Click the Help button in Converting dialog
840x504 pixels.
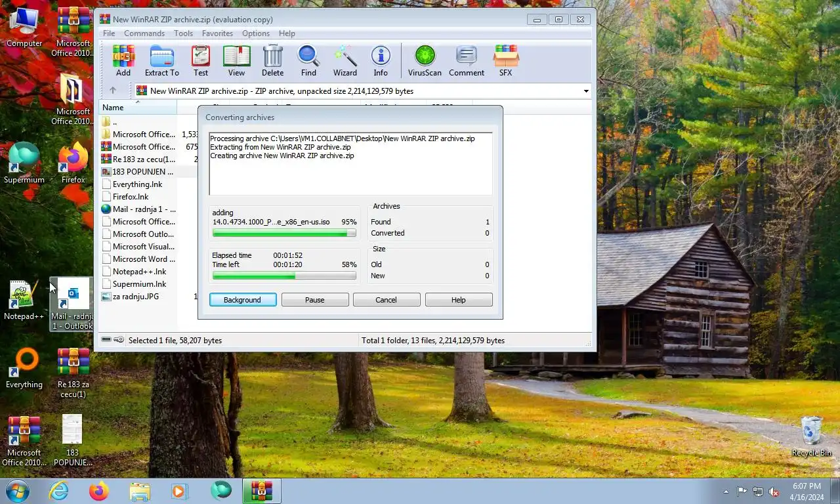click(x=459, y=300)
